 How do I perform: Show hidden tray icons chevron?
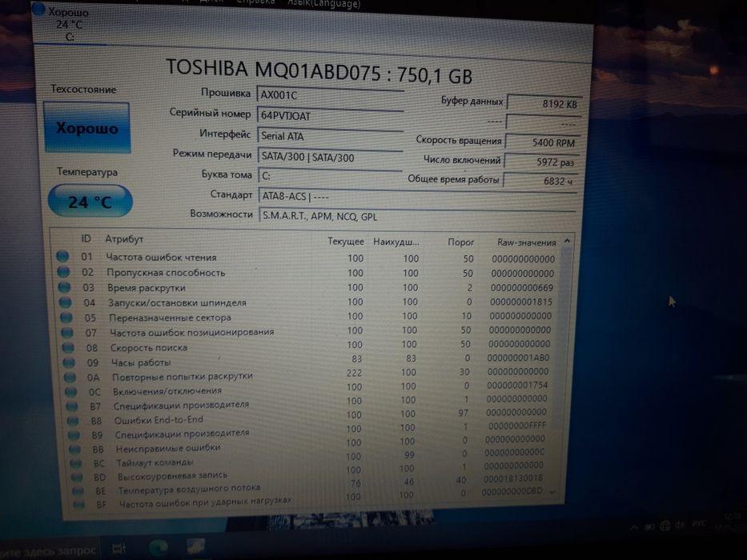pyautogui.click(x=634, y=528)
